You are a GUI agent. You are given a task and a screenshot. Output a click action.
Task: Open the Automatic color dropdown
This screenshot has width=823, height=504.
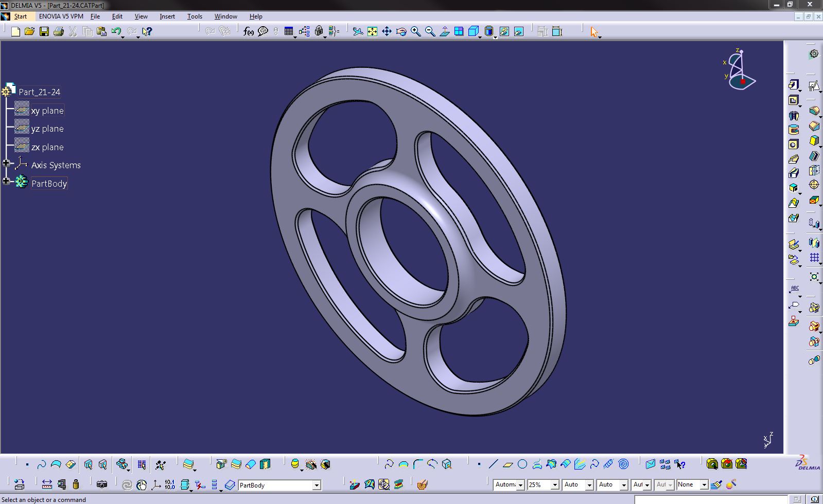click(x=520, y=484)
